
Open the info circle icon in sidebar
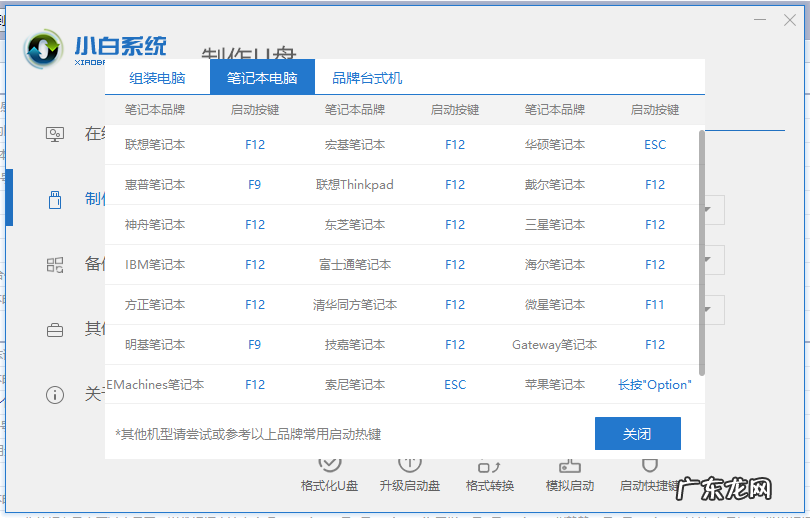pyautogui.click(x=55, y=395)
